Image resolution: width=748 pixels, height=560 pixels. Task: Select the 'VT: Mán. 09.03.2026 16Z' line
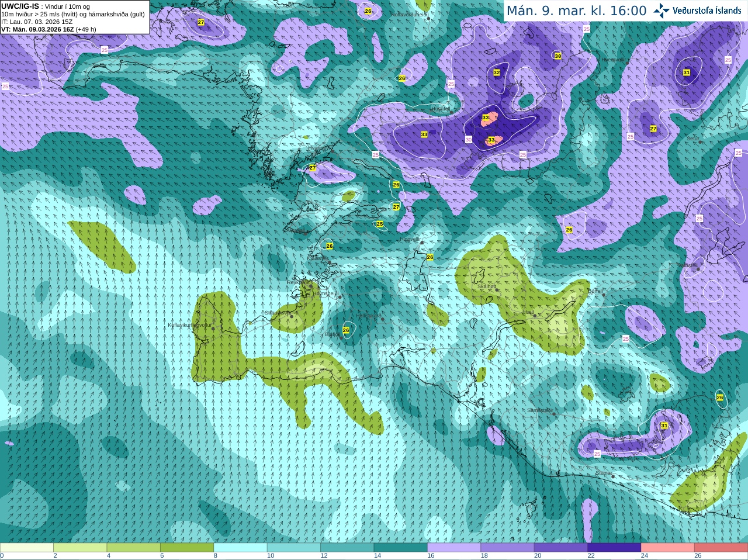pos(37,29)
